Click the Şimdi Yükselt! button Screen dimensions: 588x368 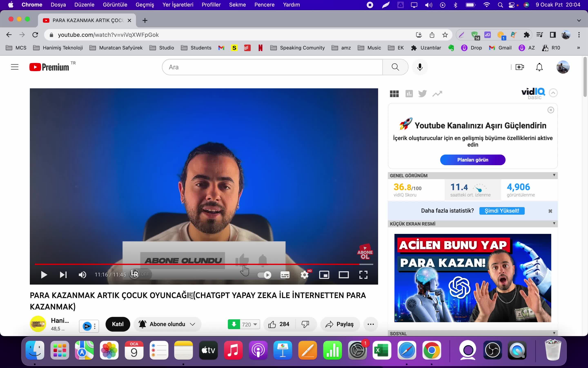[x=502, y=211]
